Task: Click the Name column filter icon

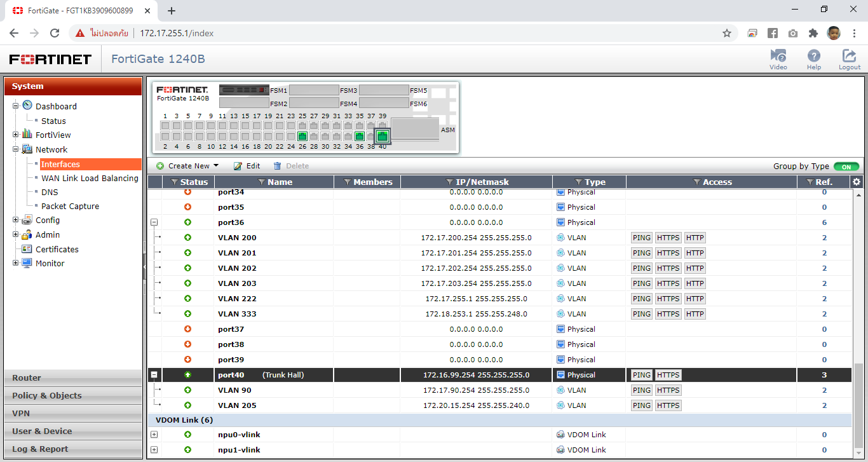Action: 262,182
